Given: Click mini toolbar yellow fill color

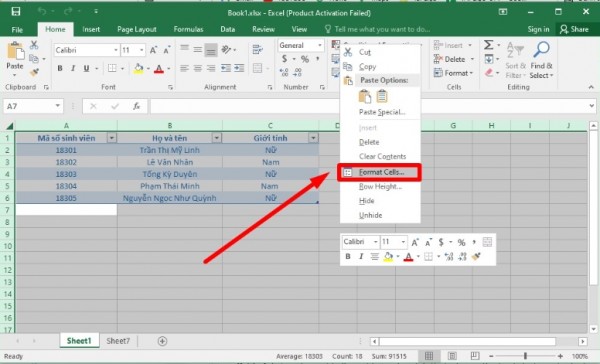Looking at the screenshot, I should (388, 256).
